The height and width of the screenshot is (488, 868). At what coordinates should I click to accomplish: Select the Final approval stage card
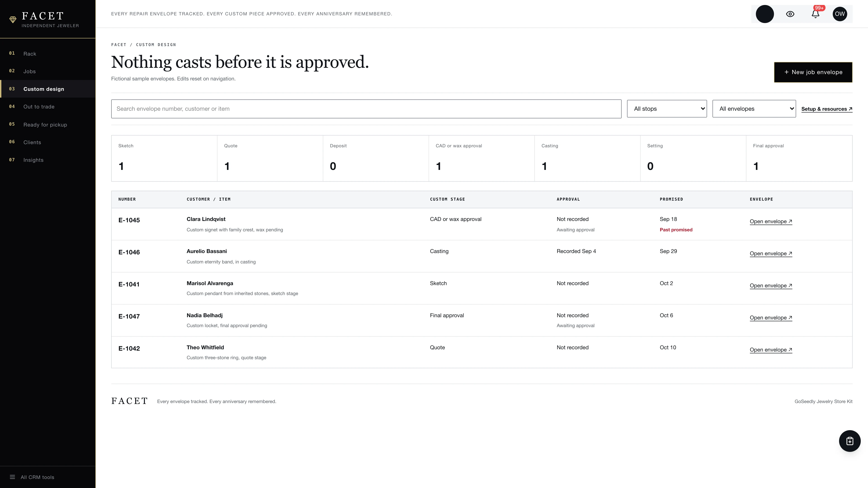point(799,158)
